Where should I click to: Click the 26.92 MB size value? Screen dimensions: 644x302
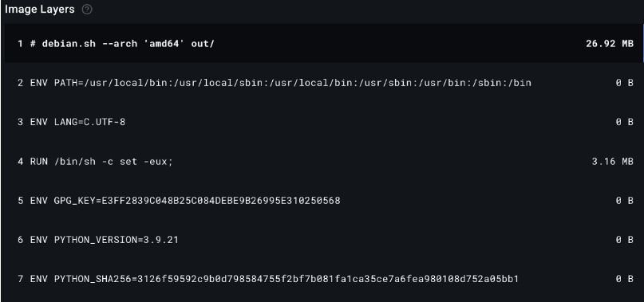(610, 44)
